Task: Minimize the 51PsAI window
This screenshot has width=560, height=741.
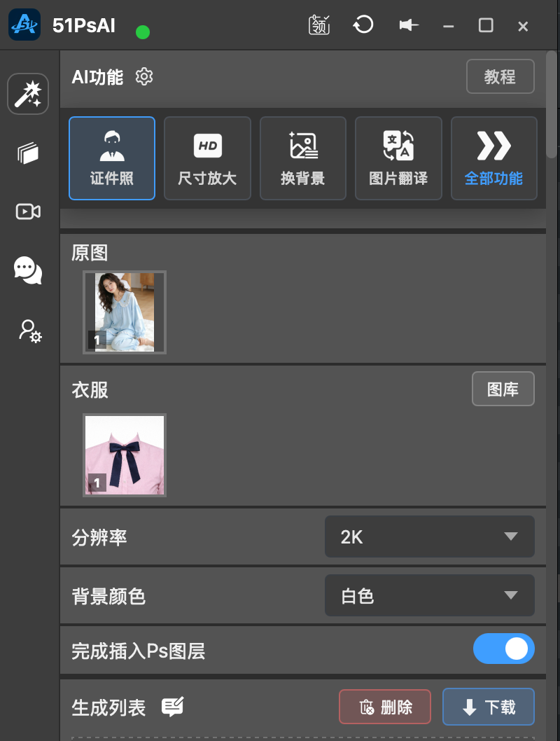Action: click(x=449, y=26)
